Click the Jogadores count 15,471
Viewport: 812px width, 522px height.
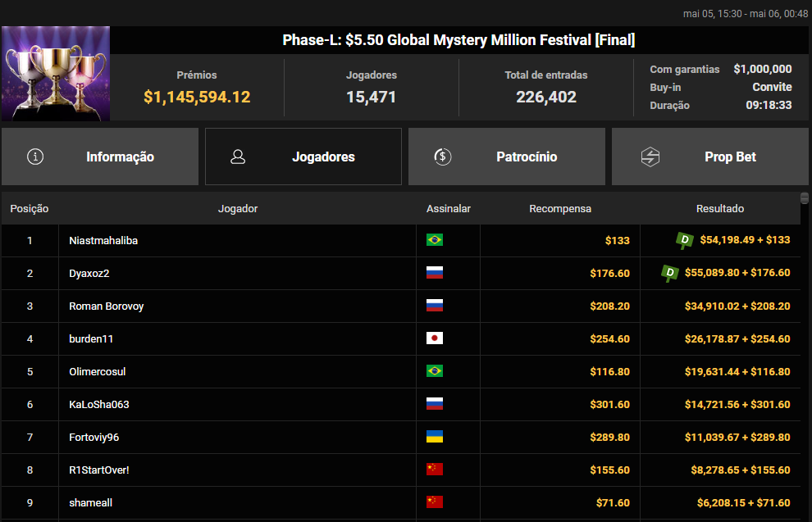372,97
